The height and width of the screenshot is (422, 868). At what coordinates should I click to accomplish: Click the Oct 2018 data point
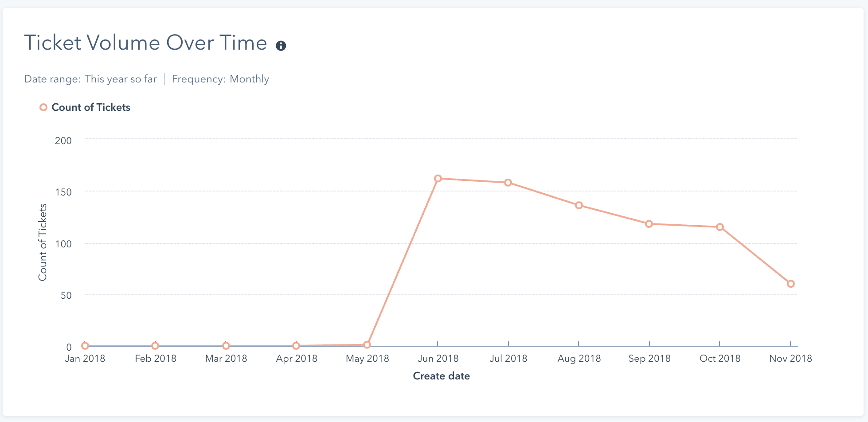pos(720,227)
